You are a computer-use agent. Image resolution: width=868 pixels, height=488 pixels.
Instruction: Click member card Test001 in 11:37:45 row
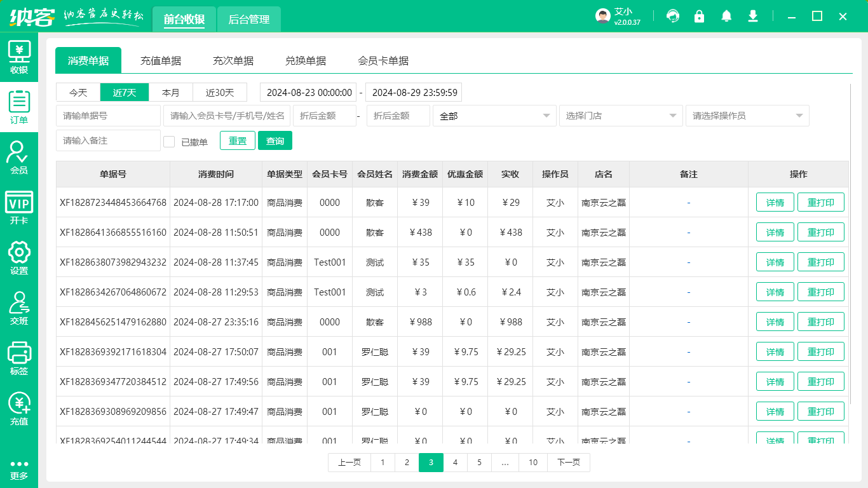coord(330,262)
